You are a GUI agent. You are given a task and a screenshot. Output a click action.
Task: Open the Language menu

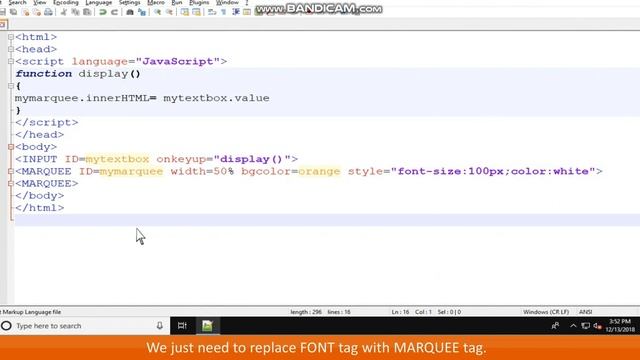click(x=98, y=2)
